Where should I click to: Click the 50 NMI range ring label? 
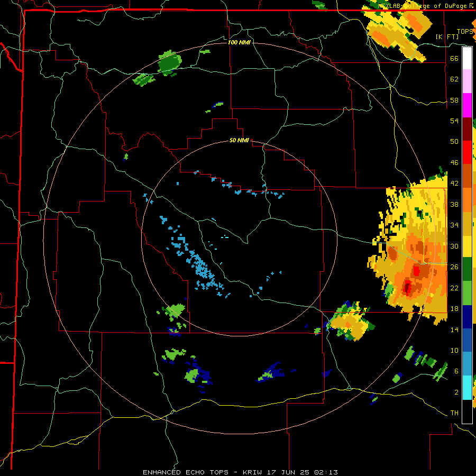coord(239,140)
